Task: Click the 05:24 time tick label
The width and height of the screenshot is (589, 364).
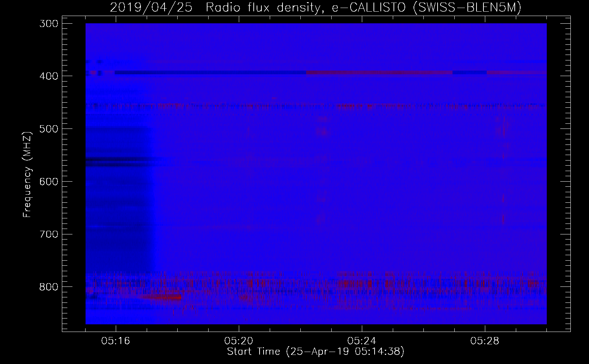Action: click(x=362, y=341)
